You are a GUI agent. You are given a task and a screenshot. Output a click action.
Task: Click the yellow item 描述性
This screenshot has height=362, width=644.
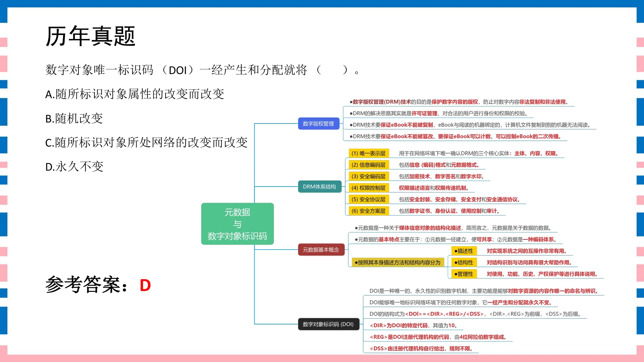(x=464, y=251)
